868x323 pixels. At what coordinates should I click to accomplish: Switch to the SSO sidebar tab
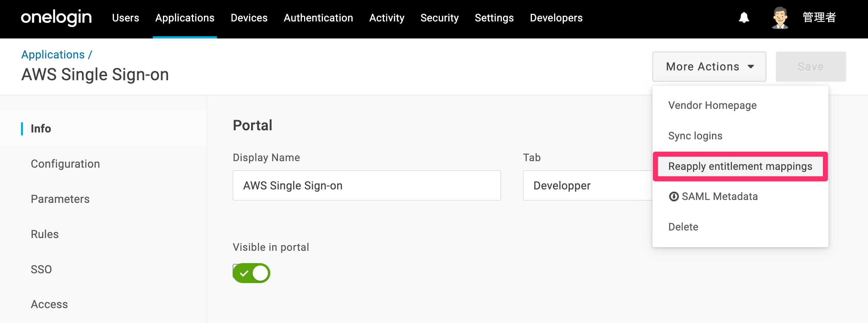pos(41,269)
